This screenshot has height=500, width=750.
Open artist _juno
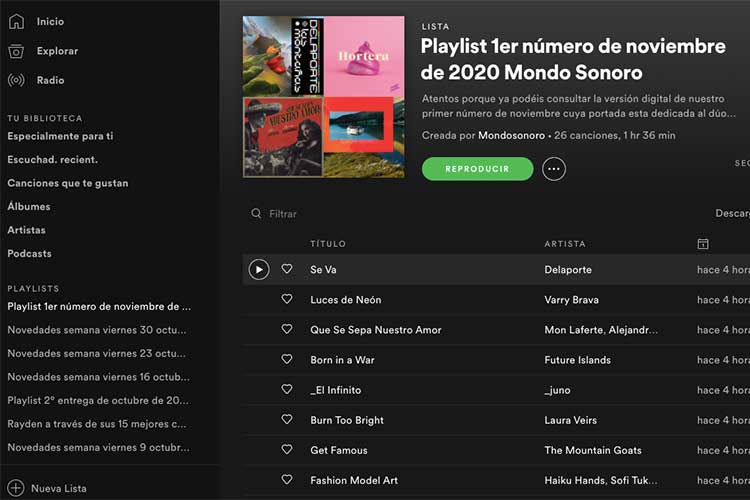pyautogui.click(x=557, y=390)
